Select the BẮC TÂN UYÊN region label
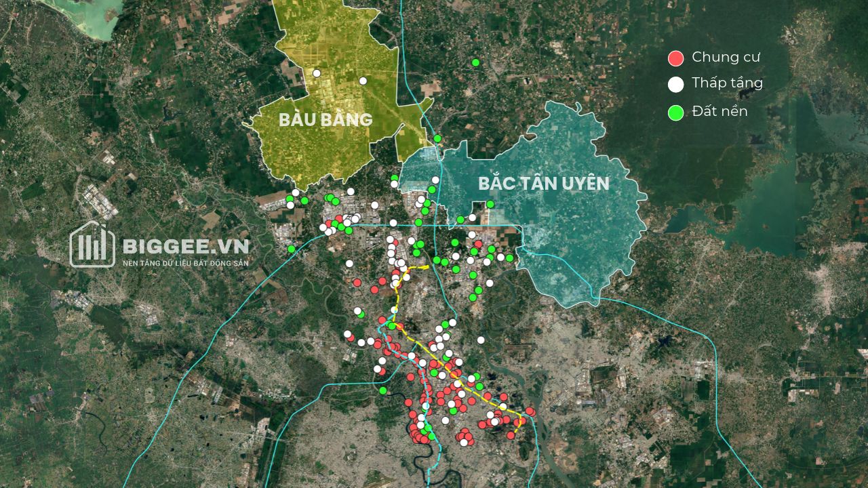 click(x=544, y=183)
